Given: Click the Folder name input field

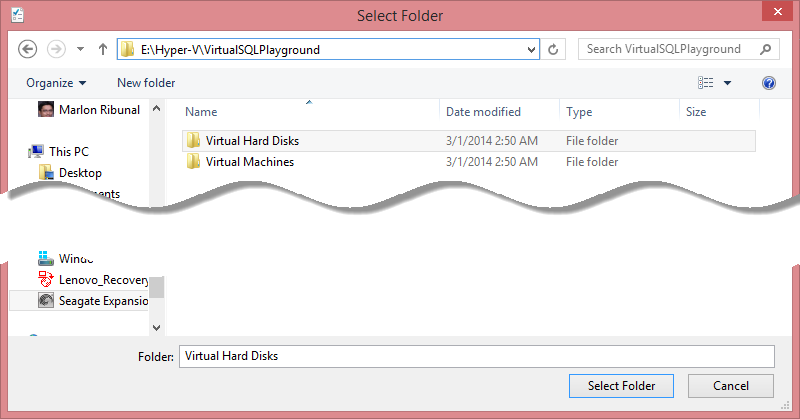Looking at the screenshot, I should point(476,356).
